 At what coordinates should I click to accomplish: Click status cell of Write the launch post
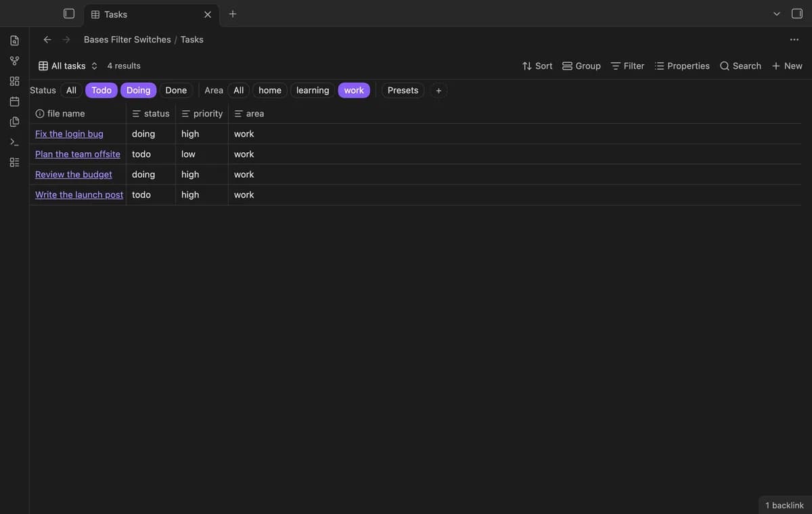pyautogui.click(x=151, y=195)
